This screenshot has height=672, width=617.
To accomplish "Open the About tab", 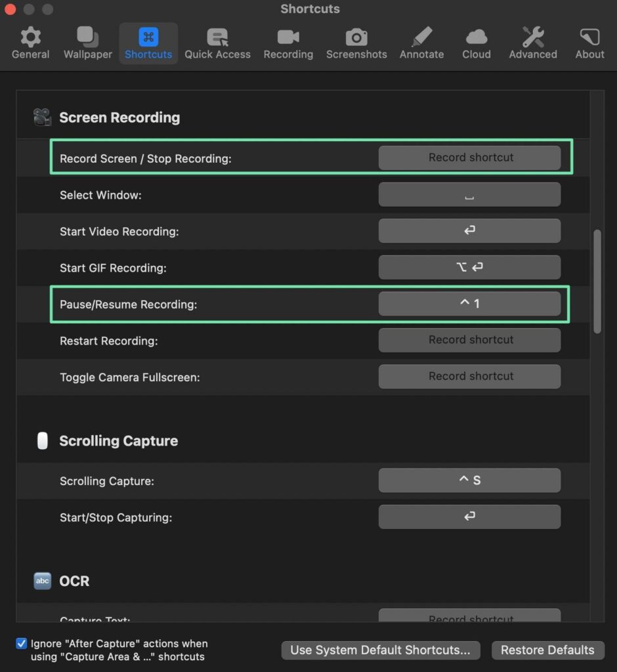I will (589, 43).
